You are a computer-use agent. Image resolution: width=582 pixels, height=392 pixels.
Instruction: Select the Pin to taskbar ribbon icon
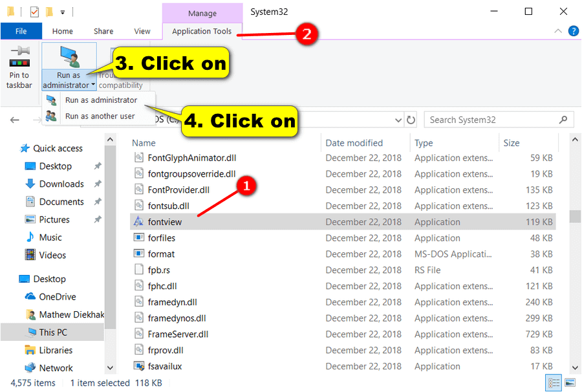click(x=19, y=68)
